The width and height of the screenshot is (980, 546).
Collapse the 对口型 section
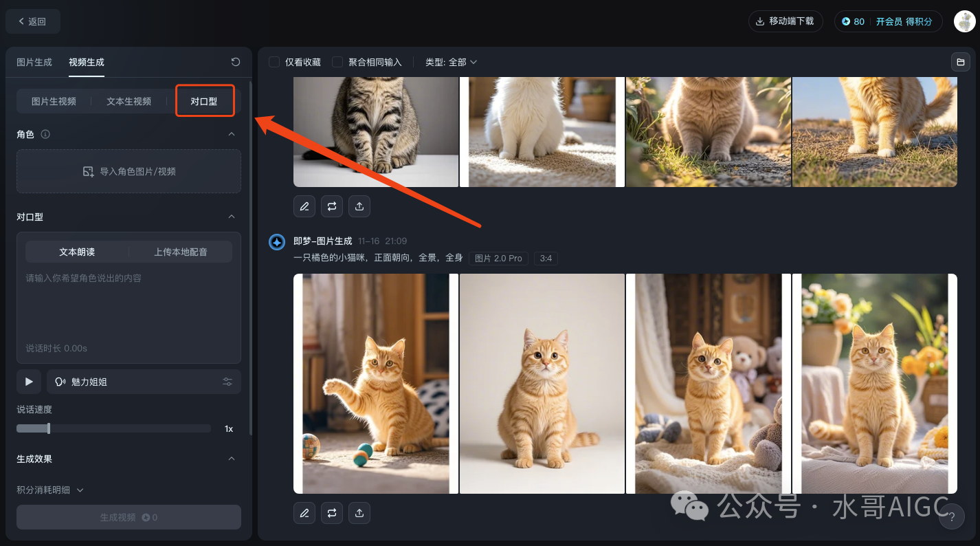coord(232,217)
